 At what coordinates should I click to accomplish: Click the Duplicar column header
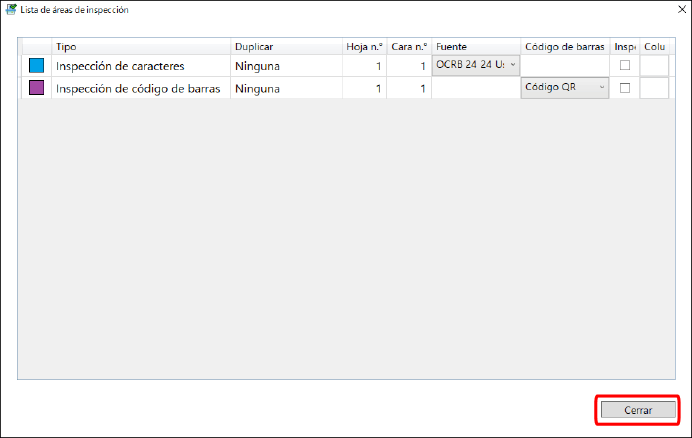tap(285, 47)
